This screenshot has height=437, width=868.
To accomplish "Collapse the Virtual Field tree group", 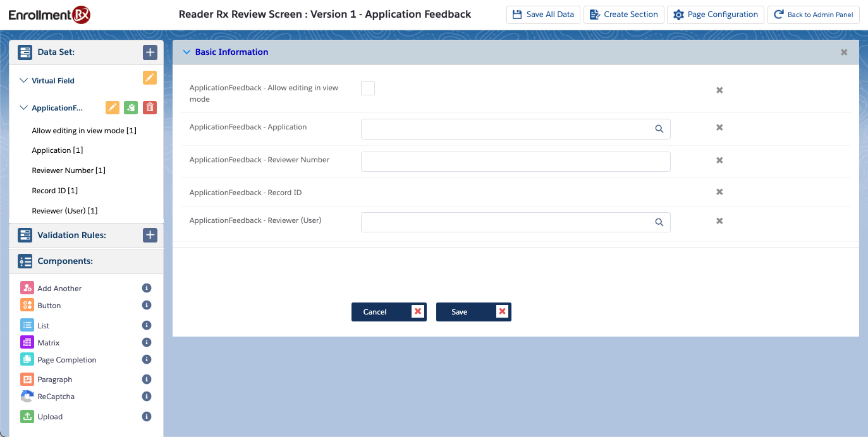I will click(24, 81).
